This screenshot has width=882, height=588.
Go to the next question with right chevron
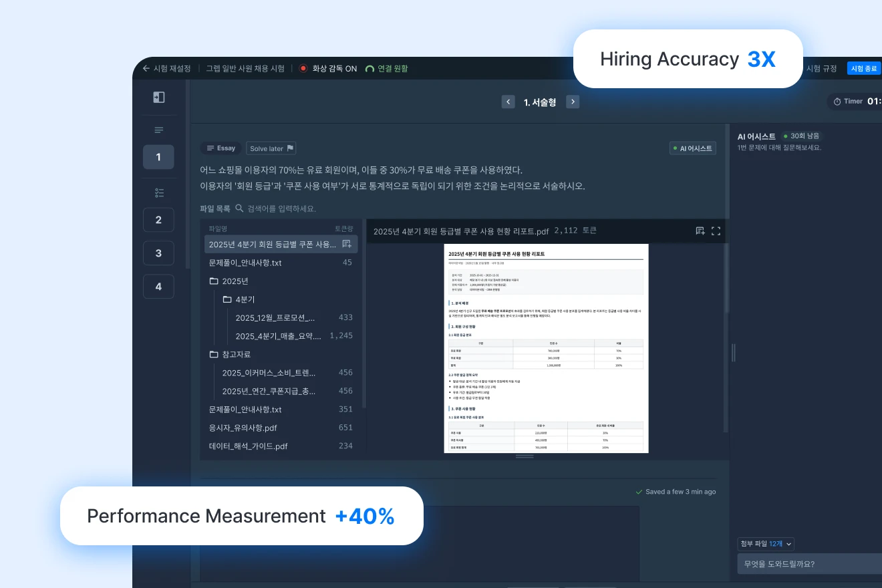click(573, 102)
